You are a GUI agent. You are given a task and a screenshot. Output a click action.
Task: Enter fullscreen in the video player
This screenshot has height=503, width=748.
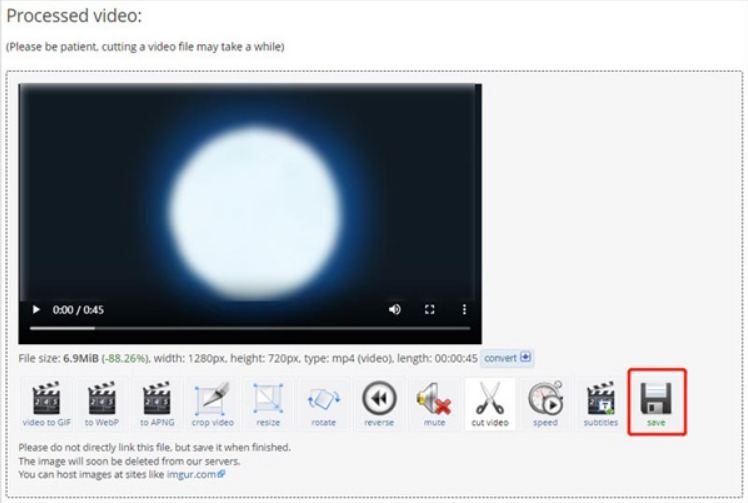[429, 310]
